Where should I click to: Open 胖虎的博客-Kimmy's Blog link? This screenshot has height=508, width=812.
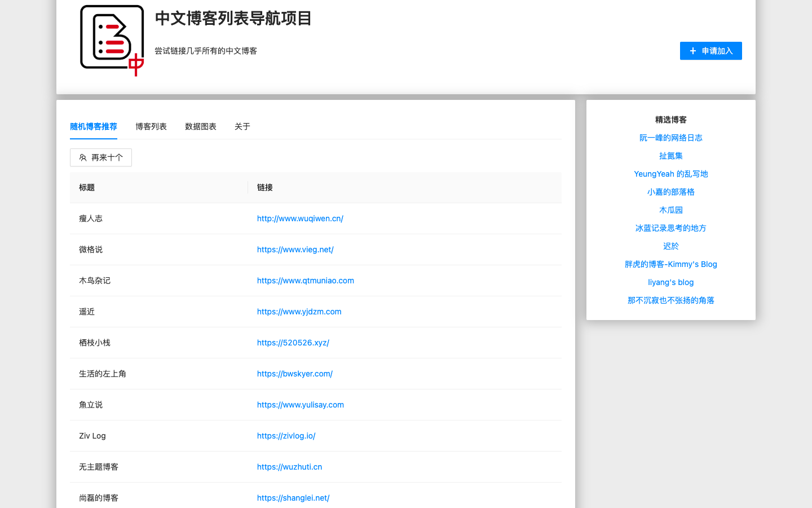point(670,264)
